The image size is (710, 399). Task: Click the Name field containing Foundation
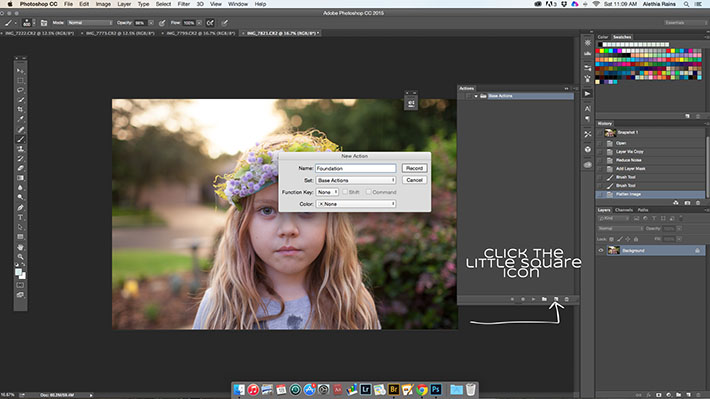(356, 168)
